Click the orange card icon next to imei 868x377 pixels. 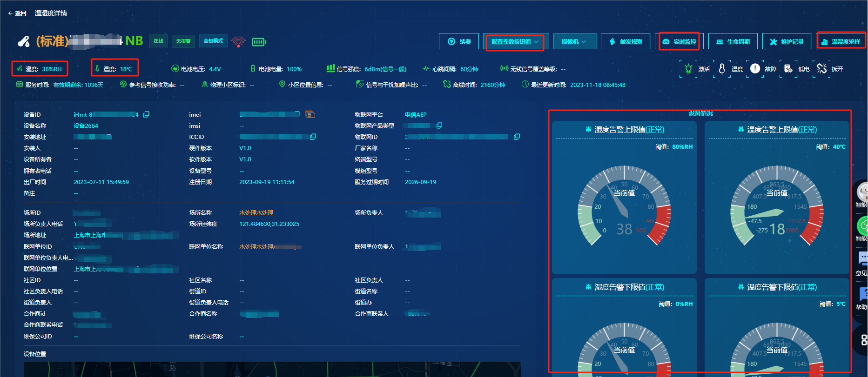[310, 114]
